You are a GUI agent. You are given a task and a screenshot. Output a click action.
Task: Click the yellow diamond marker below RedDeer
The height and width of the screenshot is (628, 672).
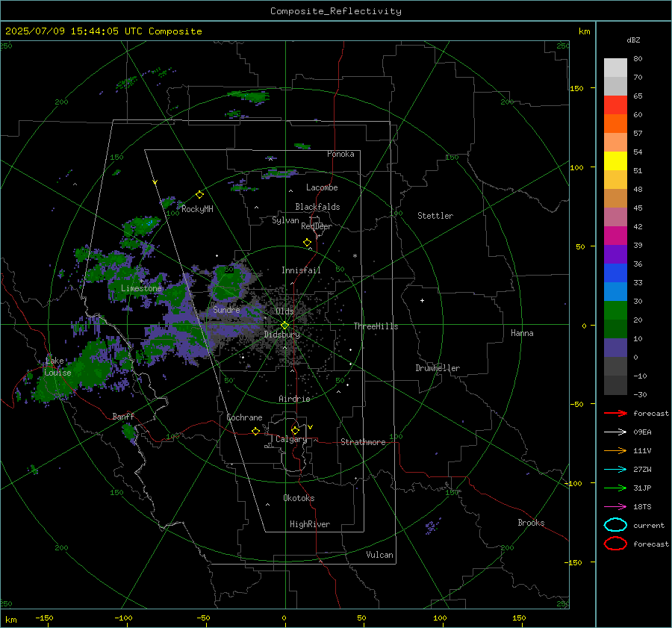(x=307, y=243)
